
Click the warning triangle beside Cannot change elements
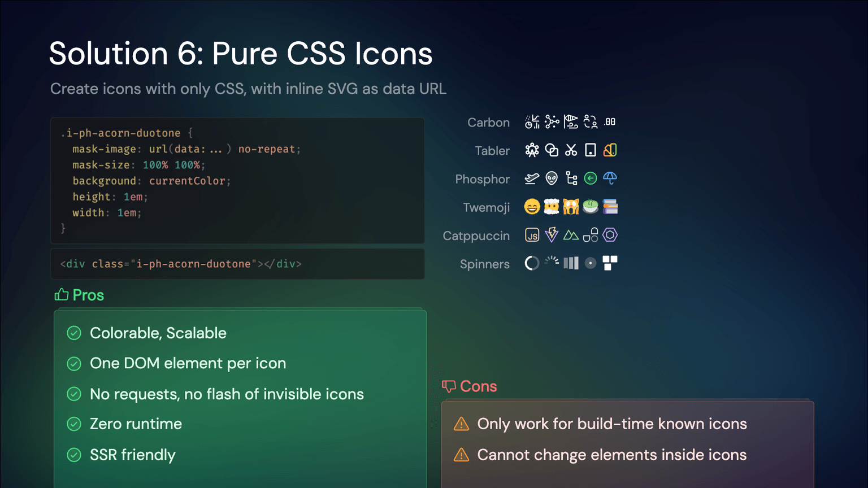461,455
